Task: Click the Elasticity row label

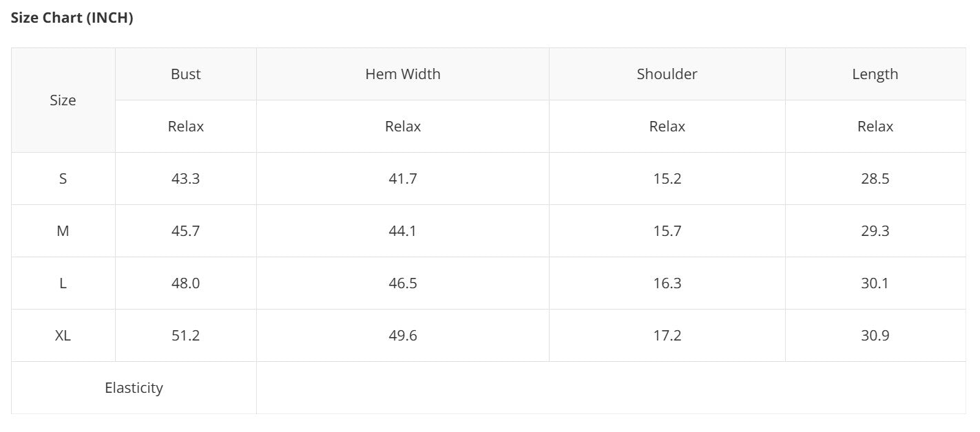Action: 134,388
